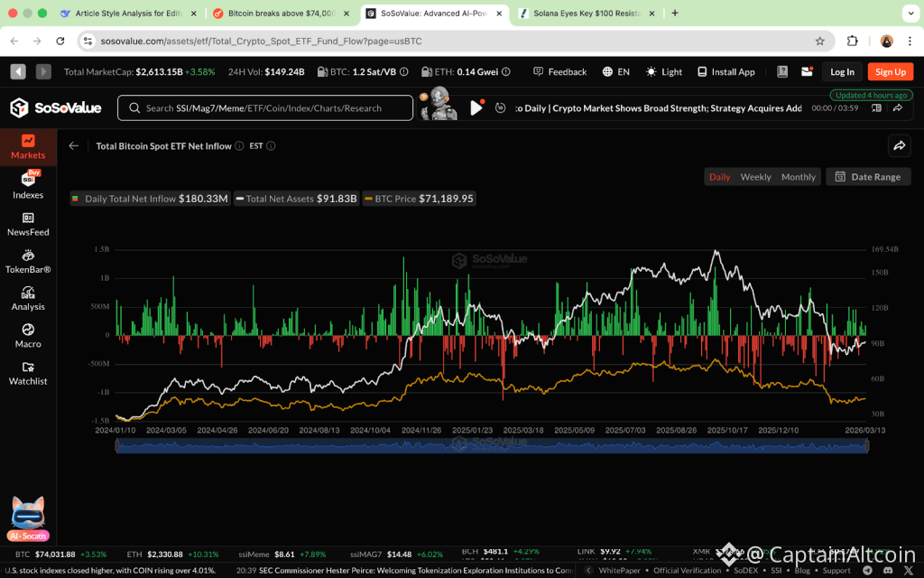Open the Watchlist sidebar item
This screenshot has width=924, height=578.
click(x=28, y=372)
